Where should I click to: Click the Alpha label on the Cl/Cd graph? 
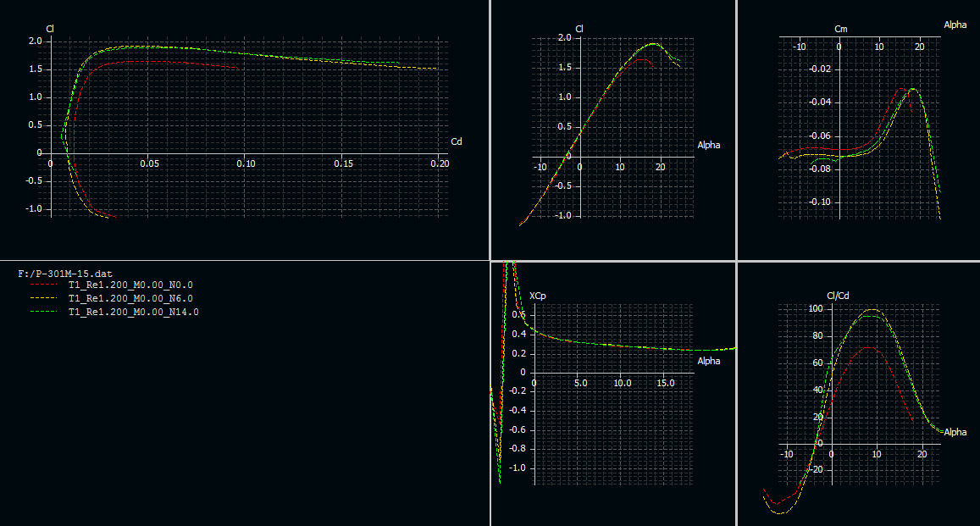pos(955,432)
